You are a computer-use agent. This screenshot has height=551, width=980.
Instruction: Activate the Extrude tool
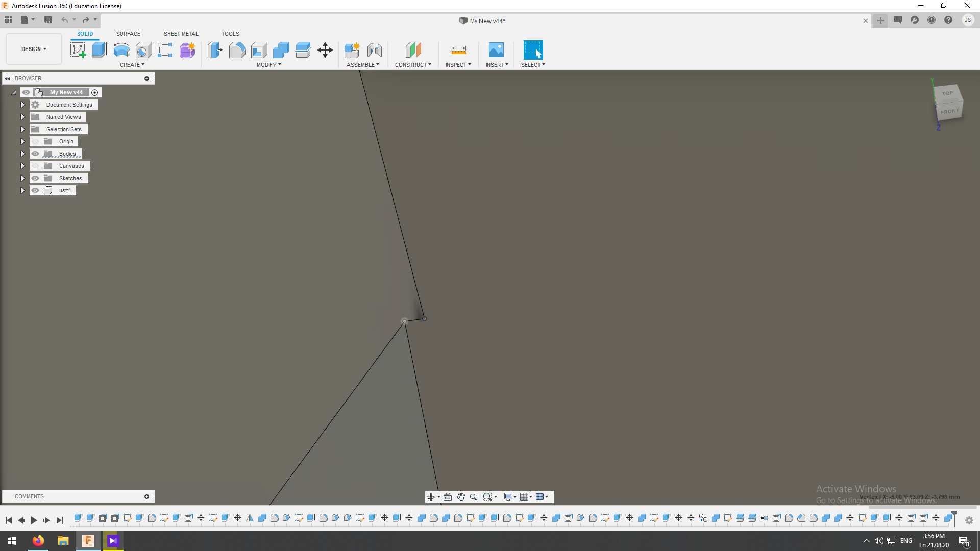point(99,49)
